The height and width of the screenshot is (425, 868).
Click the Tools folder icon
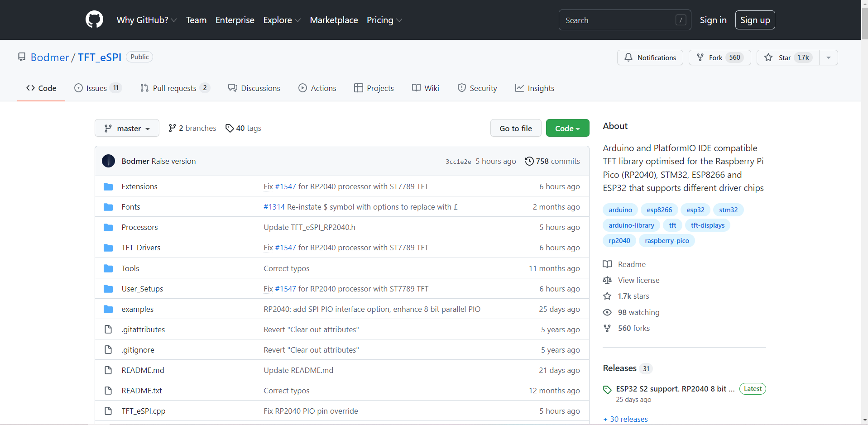[x=108, y=268]
